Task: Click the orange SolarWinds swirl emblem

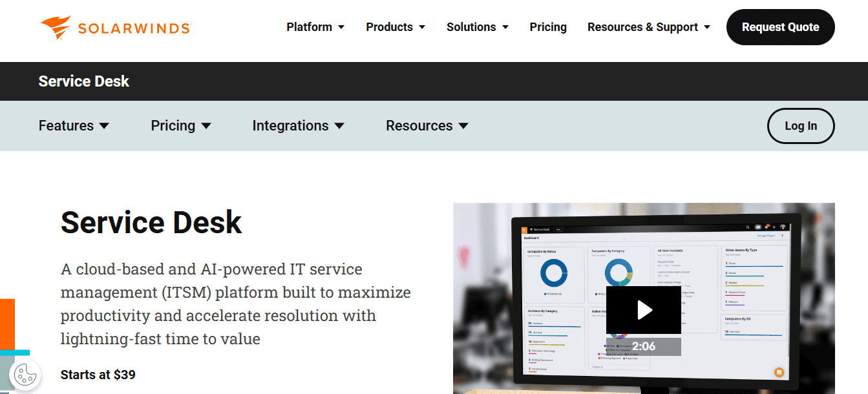Action: tap(55, 26)
